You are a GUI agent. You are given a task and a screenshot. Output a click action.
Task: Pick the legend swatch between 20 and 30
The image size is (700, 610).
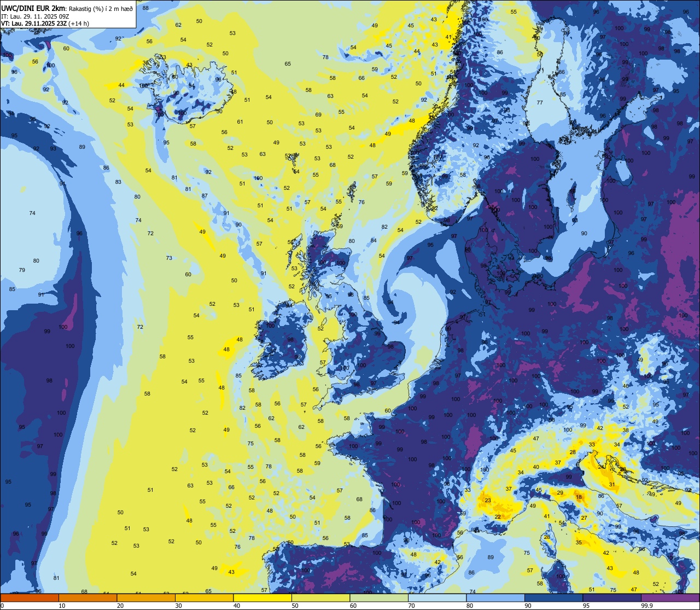[146, 597]
